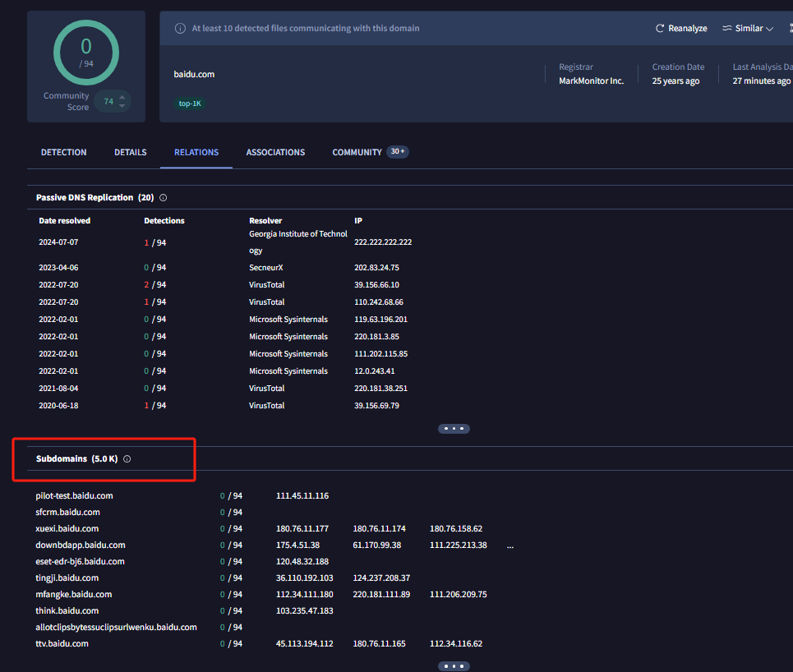The image size is (793, 672).
Task: Click IP address 222.222.222.222
Action: coord(383,242)
